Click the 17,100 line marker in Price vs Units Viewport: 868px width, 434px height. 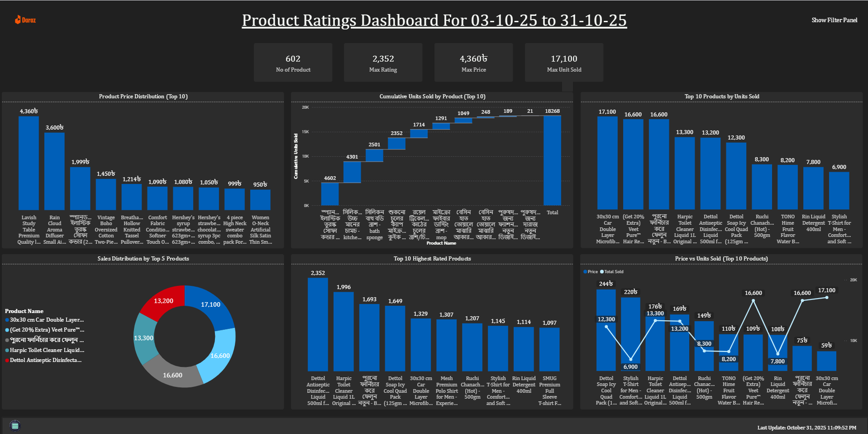pos(826,297)
